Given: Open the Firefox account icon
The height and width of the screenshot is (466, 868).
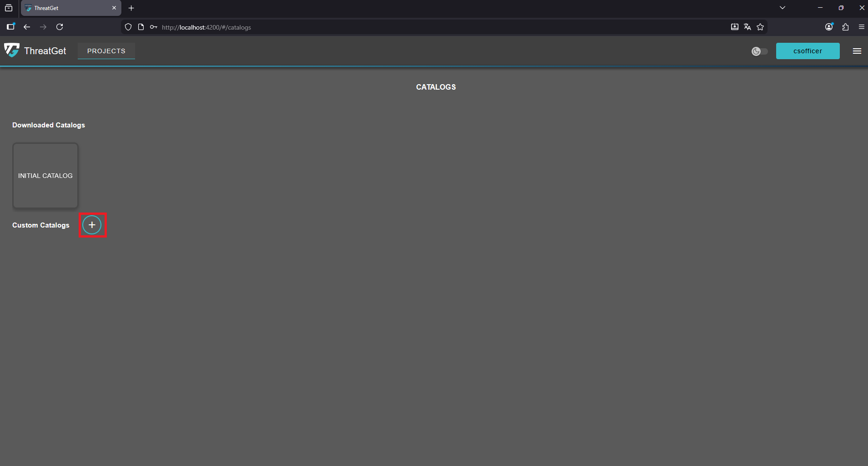Looking at the screenshot, I should coord(829,27).
